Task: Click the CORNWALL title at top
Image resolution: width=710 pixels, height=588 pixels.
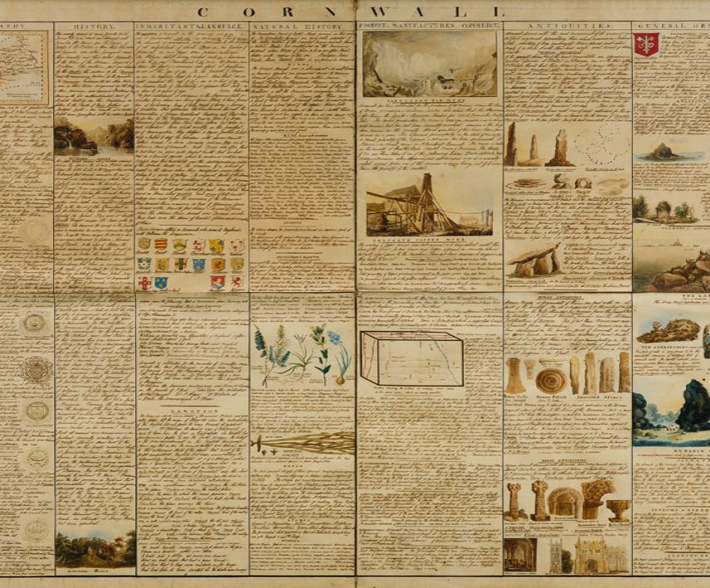Action: pos(350,11)
